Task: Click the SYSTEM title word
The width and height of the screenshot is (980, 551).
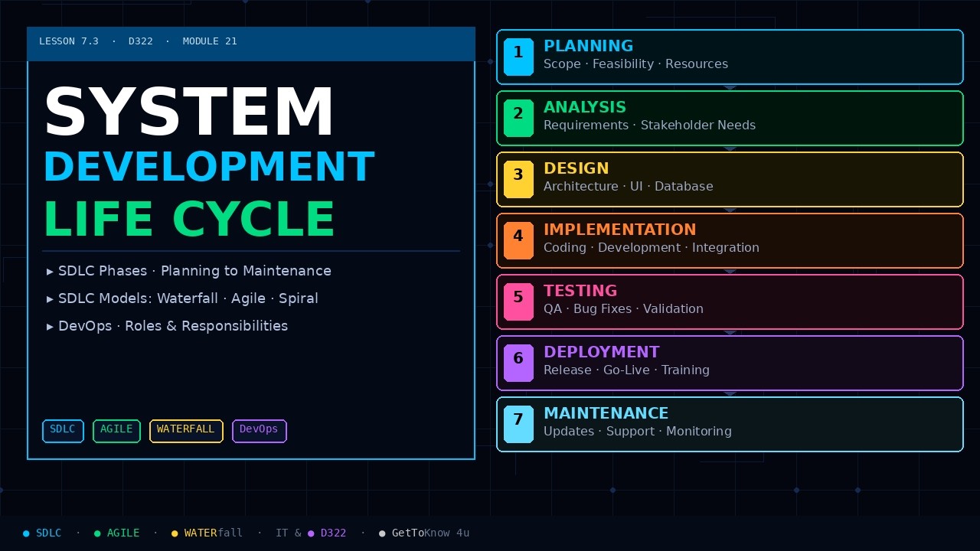Action: point(189,112)
